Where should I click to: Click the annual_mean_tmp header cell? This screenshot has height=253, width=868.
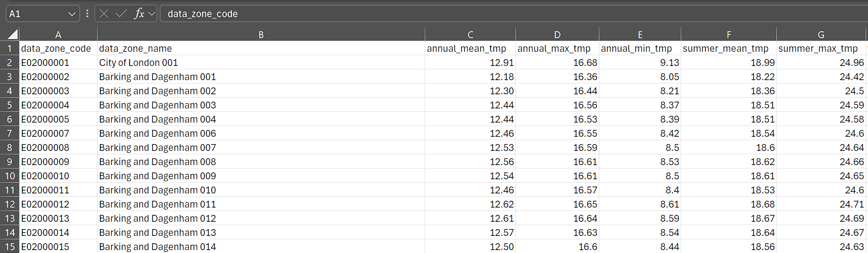pos(467,48)
